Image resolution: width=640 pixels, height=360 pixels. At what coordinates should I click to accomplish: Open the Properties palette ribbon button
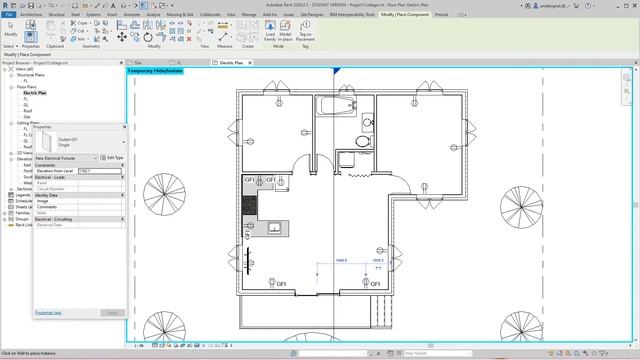31,37
